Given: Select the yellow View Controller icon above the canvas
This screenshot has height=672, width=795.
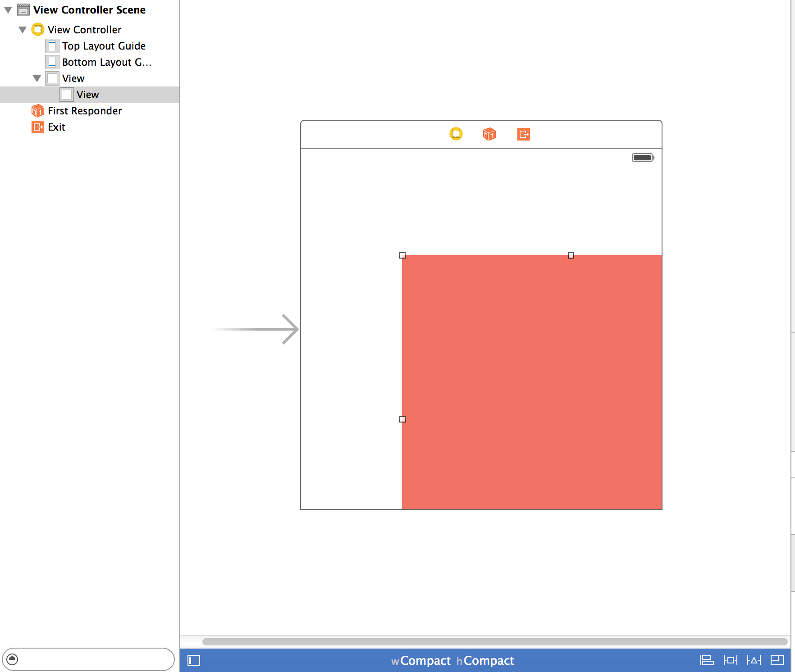Looking at the screenshot, I should 457,134.
